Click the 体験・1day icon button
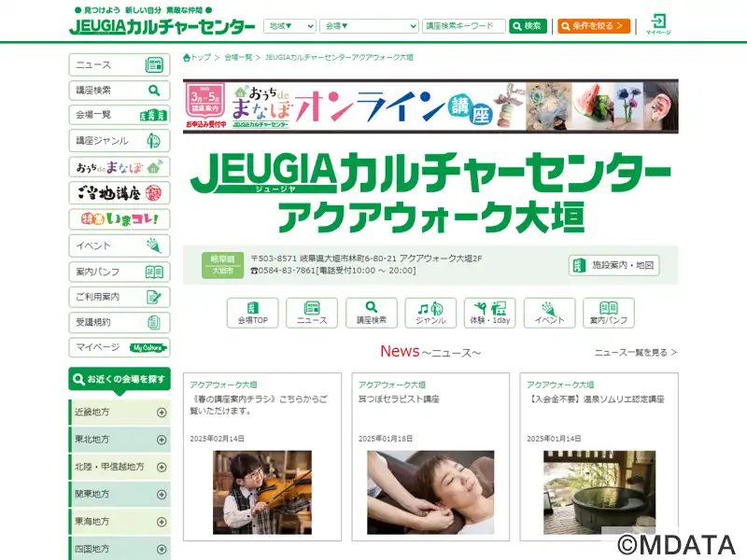Viewport: 747px width, 560px height. [489, 313]
